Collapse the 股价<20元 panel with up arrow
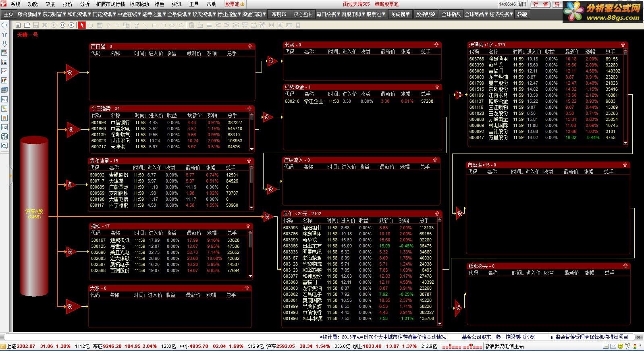644x351 pixels. 437,214
